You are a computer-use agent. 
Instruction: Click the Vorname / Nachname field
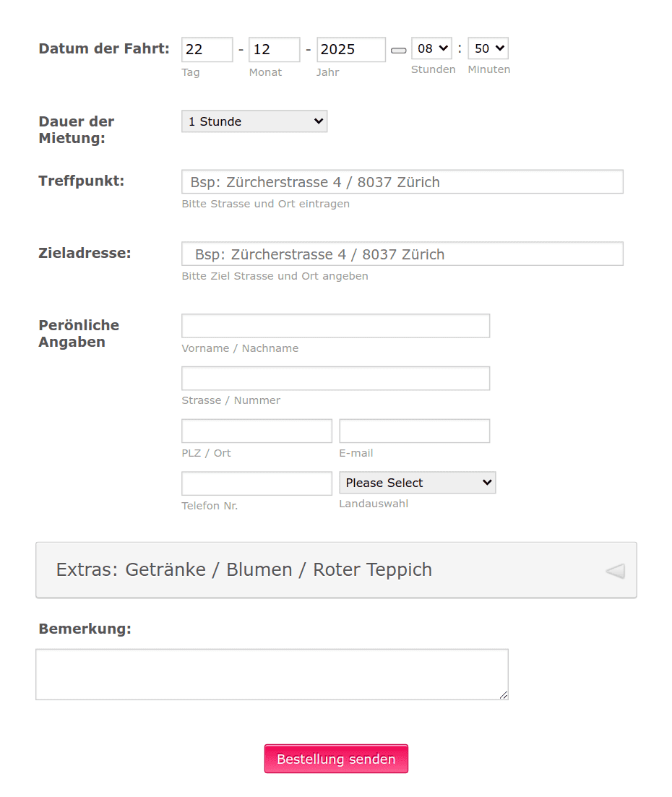click(x=335, y=325)
